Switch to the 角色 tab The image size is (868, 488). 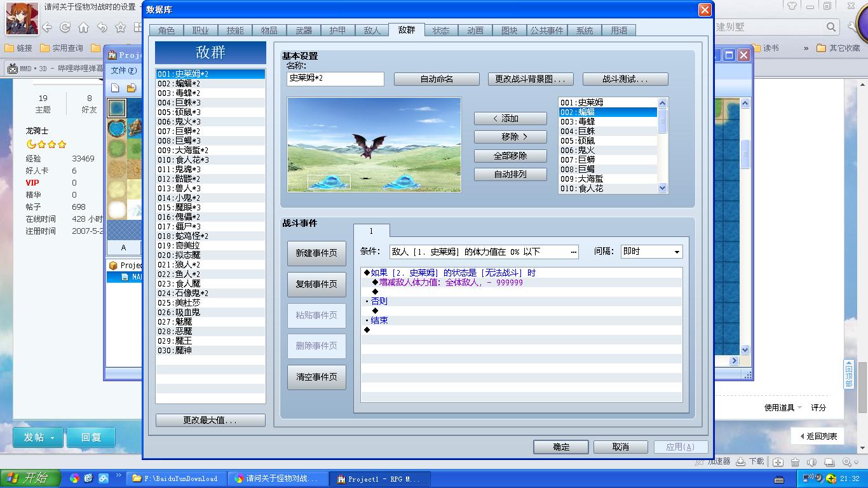166,30
